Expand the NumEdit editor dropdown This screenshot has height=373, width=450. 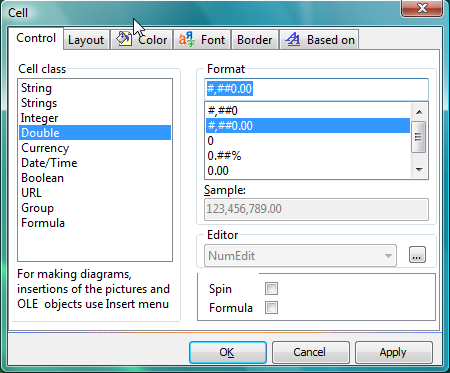point(388,256)
